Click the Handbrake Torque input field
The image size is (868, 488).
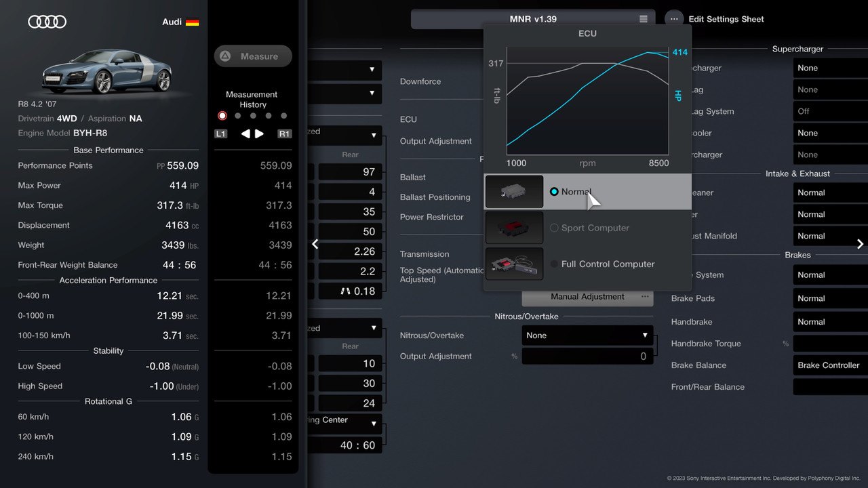coord(830,344)
